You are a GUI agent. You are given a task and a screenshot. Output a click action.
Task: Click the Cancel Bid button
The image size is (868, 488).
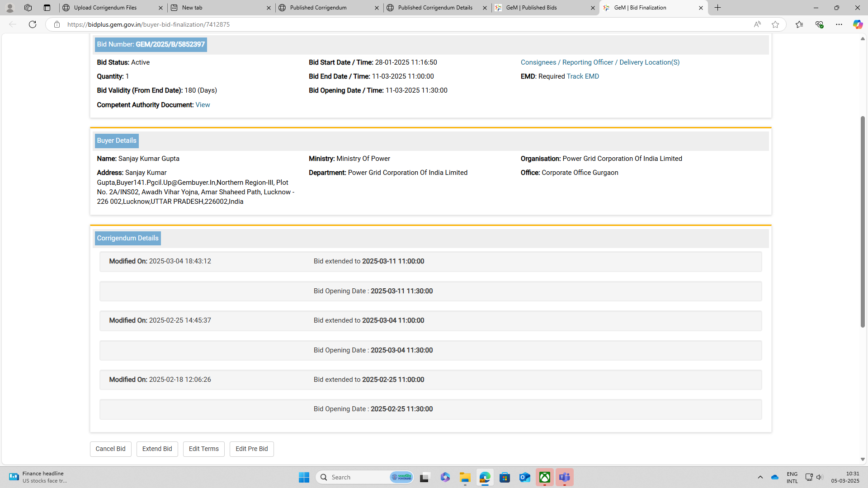(x=110, y=449)
